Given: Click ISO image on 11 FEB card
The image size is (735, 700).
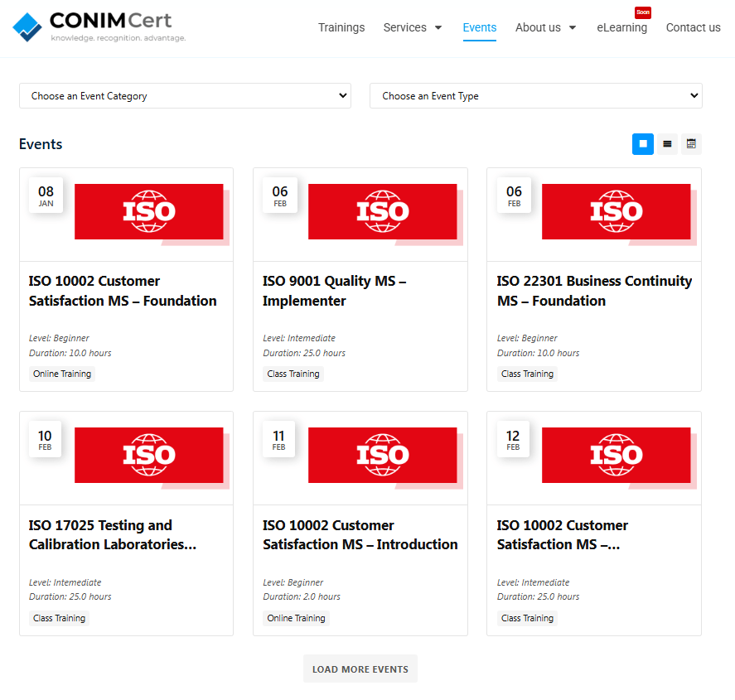Looking at the screenshot, I should (x=384, y=458).
